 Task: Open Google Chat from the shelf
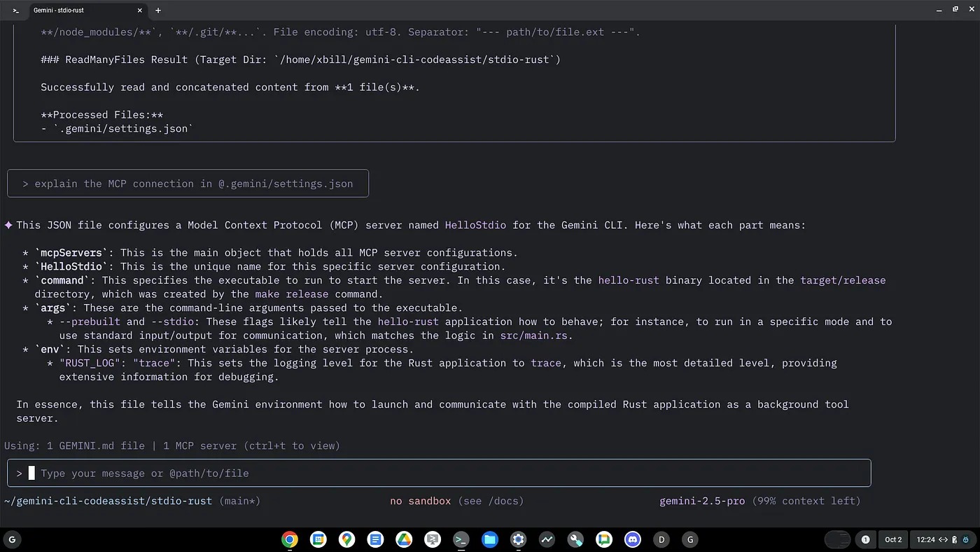click(604, 539)
